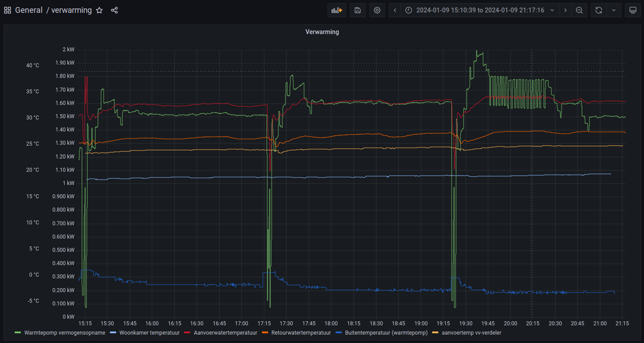
Task: Share the dashboard via share icon
Action: tap(114, 10)
